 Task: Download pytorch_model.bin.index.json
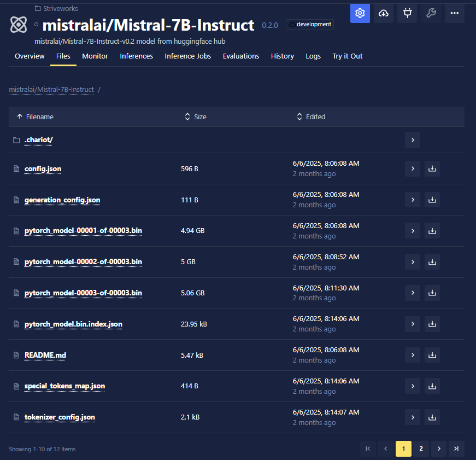click(432, 324)
